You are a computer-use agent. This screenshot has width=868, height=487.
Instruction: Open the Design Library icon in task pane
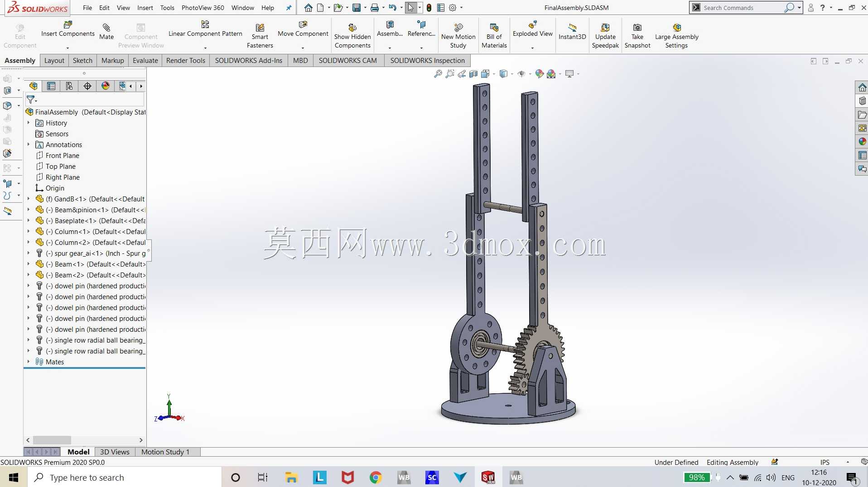click(x=862, y=101)
